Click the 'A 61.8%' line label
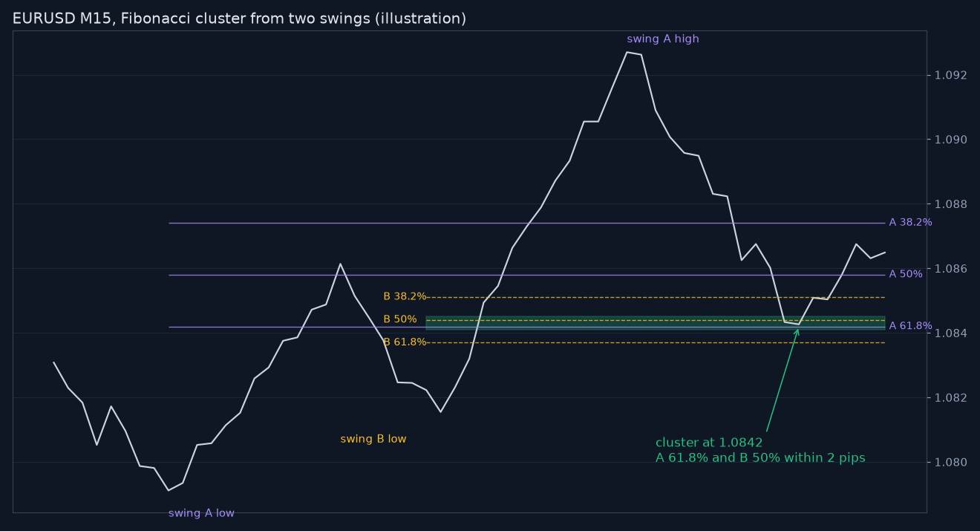The width and height of the screenshot is (980, 531). pos(911,326)
